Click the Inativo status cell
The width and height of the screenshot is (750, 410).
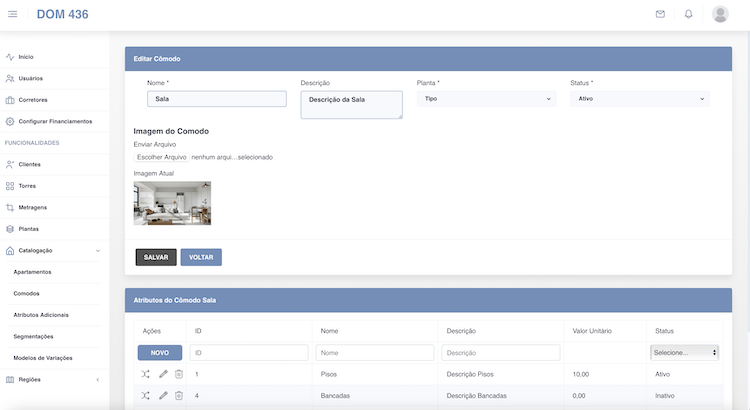click(665, 396)
